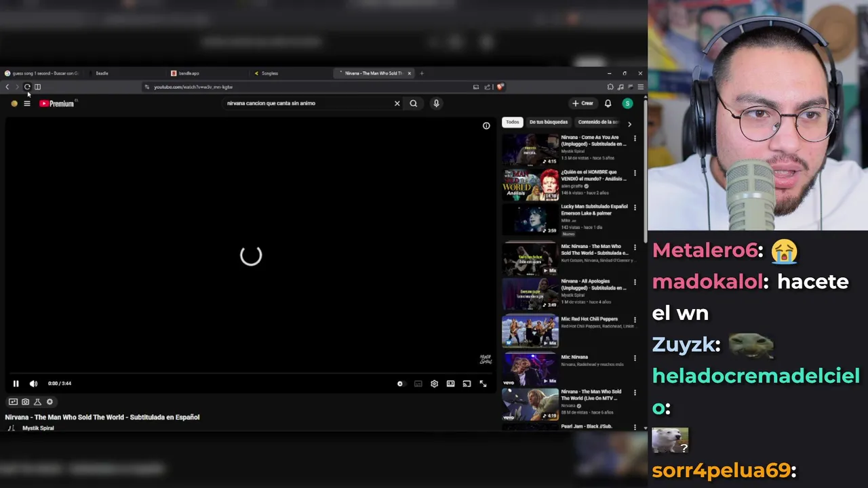Open a new browser tab
The width and height of the screenshot is (868, 488).
(x=422, y=73)
